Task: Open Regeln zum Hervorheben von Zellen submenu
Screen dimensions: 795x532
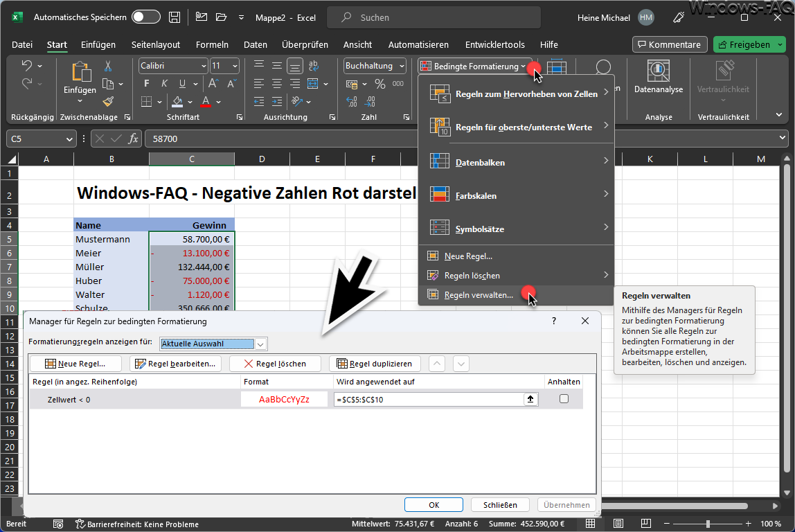Action: [516, 94]
